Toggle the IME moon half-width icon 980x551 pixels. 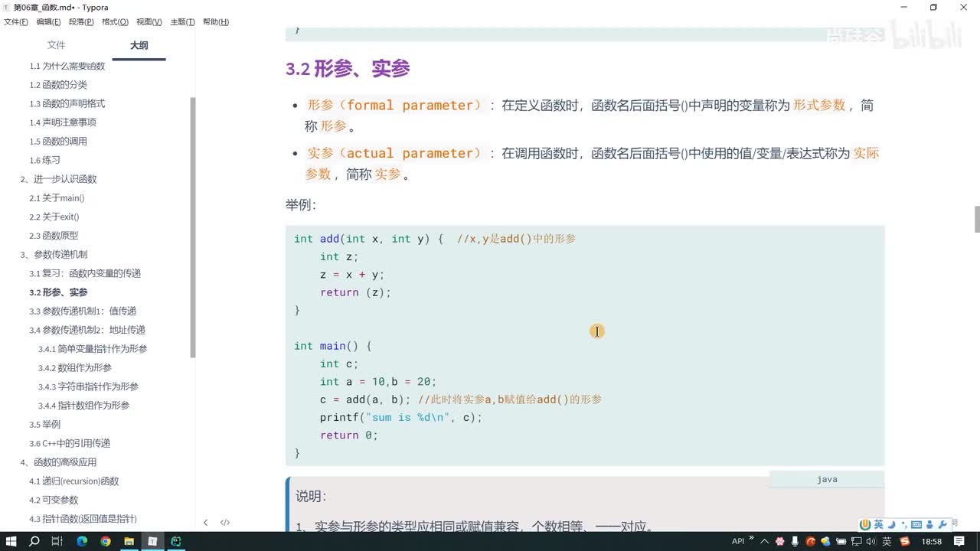[892, 524]
